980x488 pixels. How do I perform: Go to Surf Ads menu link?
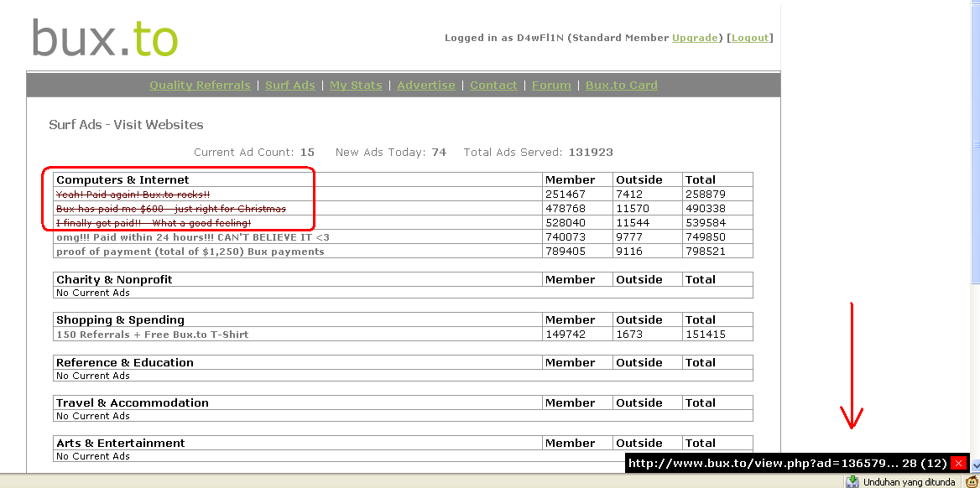pyautogui.click(x=290, y=85)
